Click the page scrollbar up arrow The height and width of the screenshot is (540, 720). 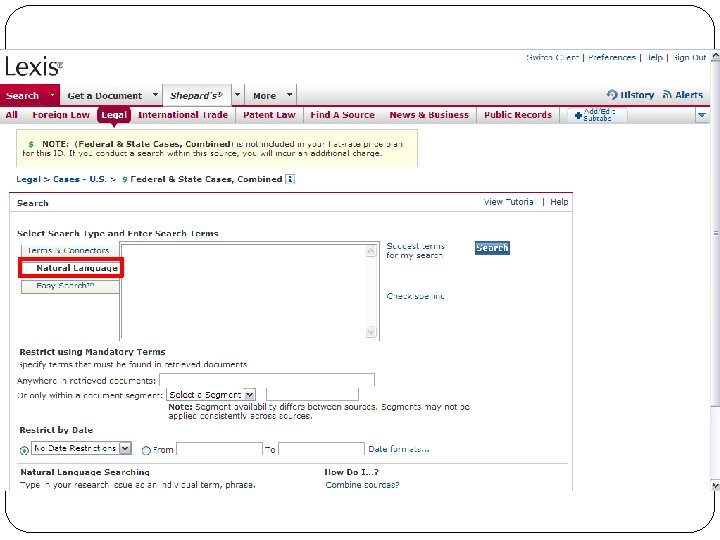pyautogui.click(x=715, y=56)
